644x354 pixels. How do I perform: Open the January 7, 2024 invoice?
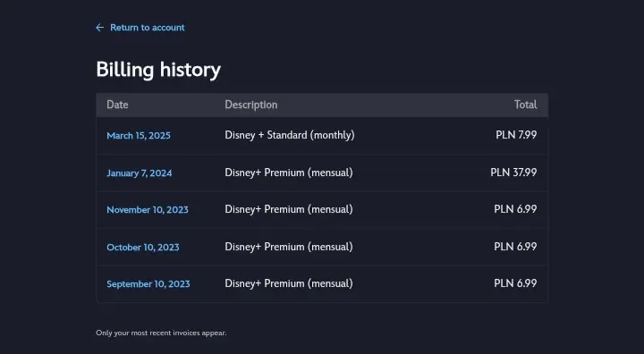click(x=140, y=173)
